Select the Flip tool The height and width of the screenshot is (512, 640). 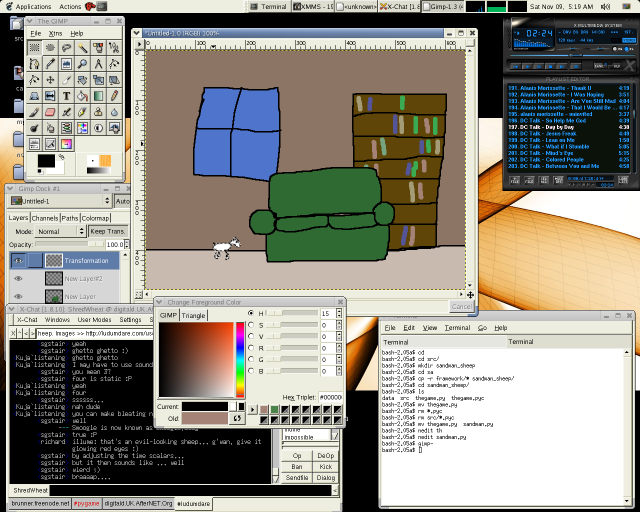pyautogui.click(x=50, y=96)
